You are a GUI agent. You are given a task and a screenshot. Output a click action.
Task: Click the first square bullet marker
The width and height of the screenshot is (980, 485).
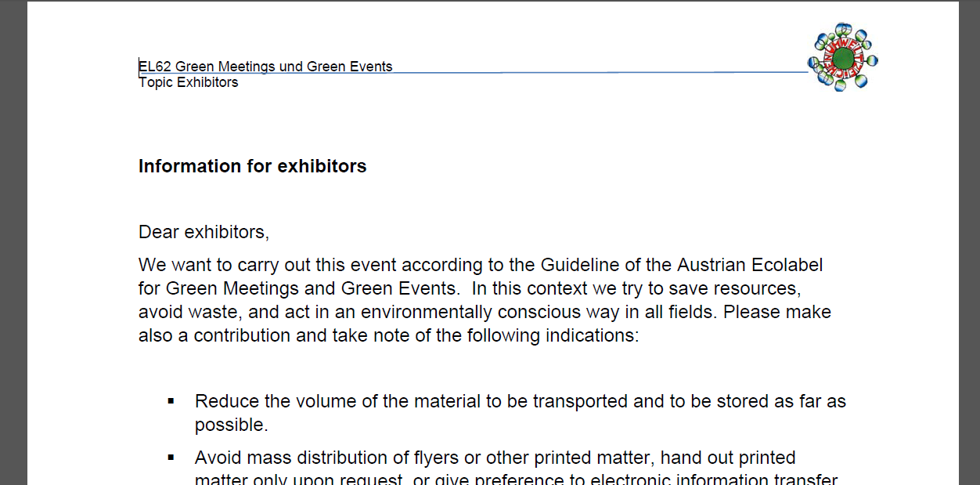tap(171, 401)
